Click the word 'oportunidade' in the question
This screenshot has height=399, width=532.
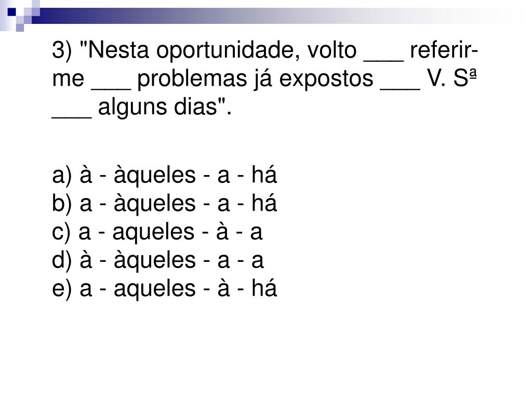tap(228, 51)
